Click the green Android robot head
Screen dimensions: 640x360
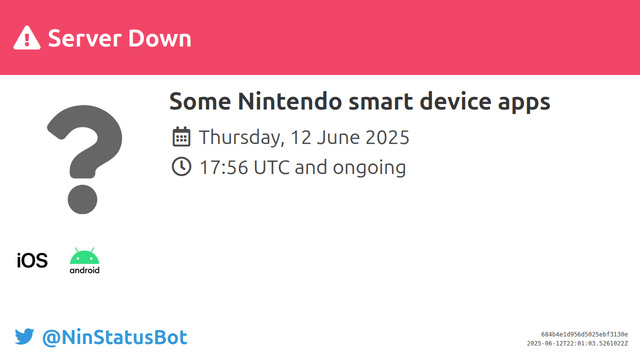pos(84,256)
